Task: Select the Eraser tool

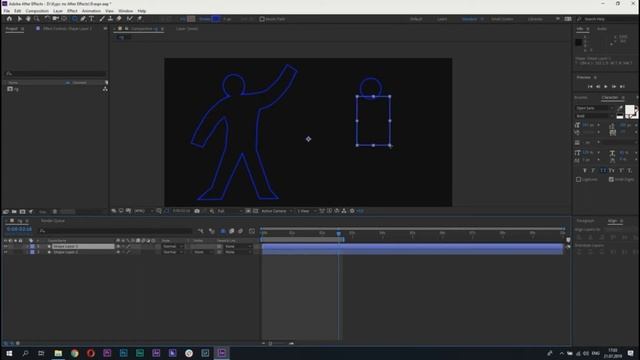Action: point(119,19)
